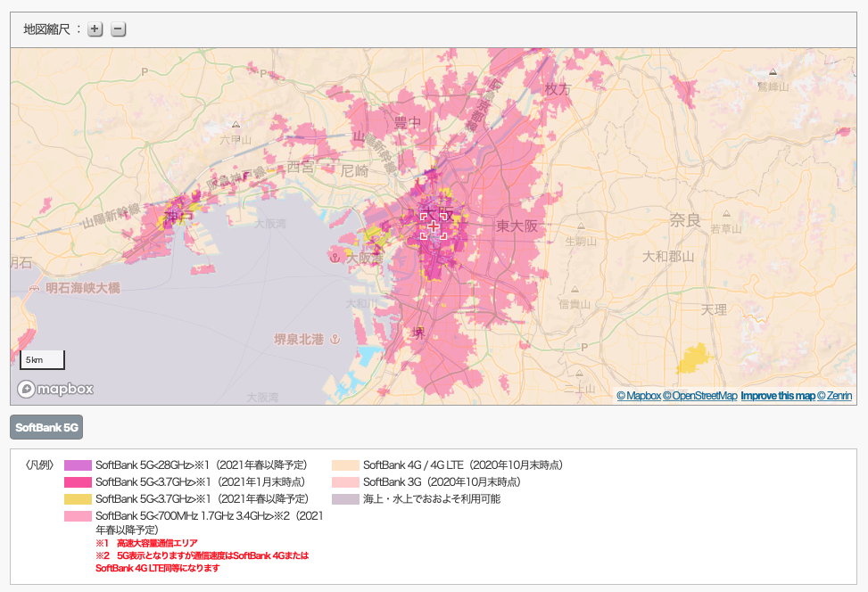Click the mountain icon above 六甲山
Screen dimensions: 868x592
236,125
